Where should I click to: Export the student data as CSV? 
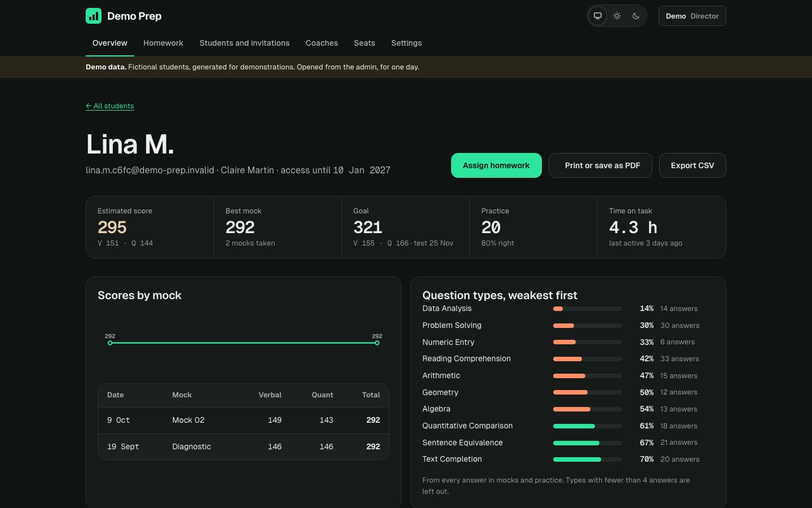[x=692, y=165]
